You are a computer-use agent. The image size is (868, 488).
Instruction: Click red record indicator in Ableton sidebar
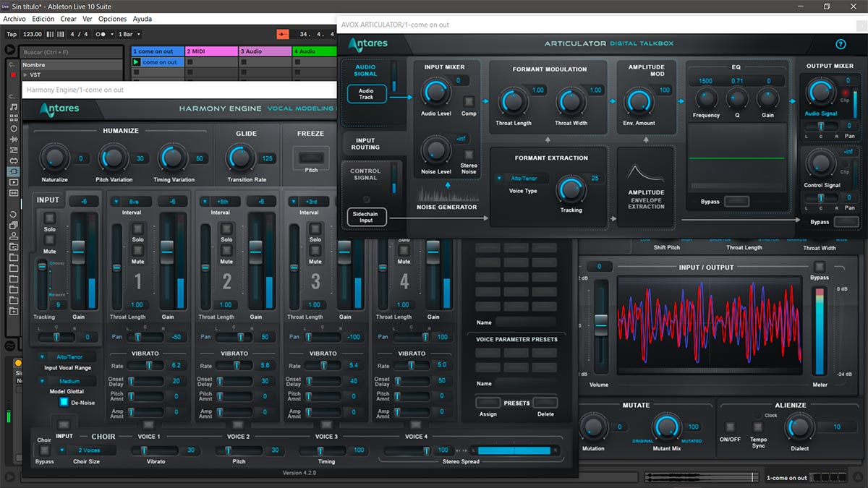(x=13, y=74)
